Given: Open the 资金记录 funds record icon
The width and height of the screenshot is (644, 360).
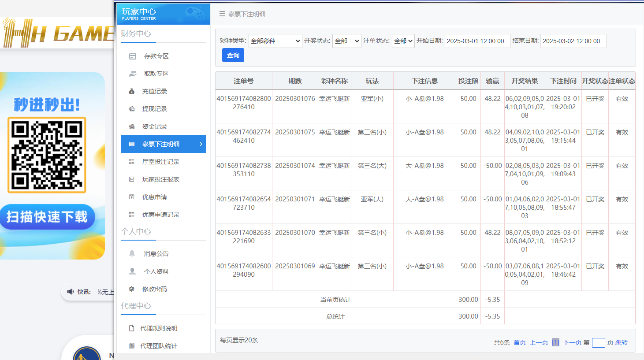Looking at the screenshot, I should coord(133,126).
